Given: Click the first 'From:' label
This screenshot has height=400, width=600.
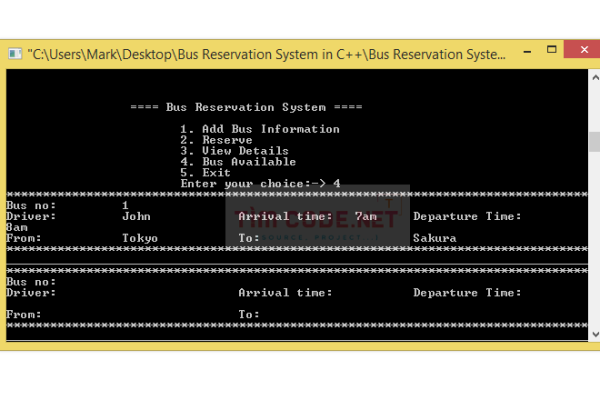Looking at the screenshot, I should (24, 238).
